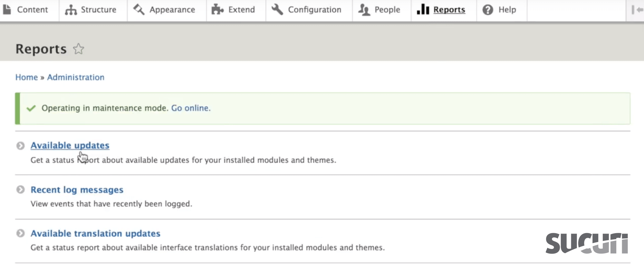The image size is (644, 270).
Task: Open the Extend menu label
Action: pos(241,10)
